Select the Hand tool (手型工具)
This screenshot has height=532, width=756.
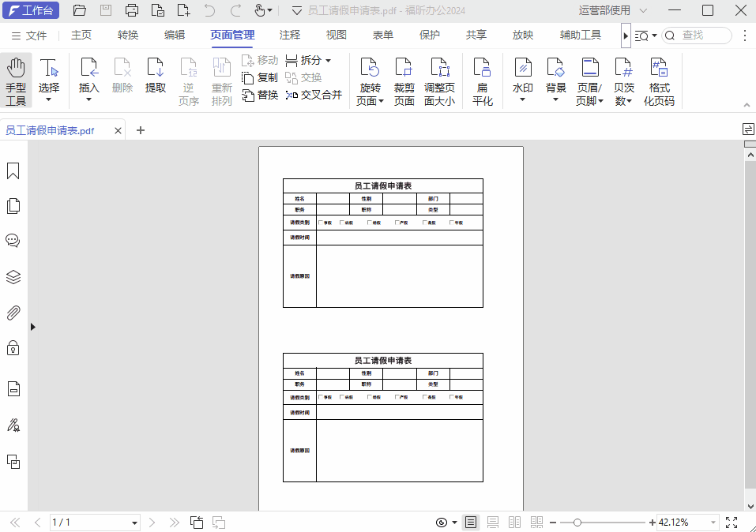pos(16,81)
